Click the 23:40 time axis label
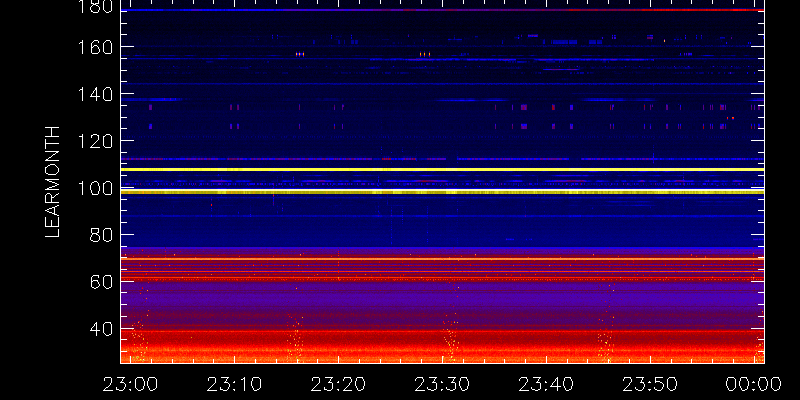Viewport: 800px width, 400px height. point(546,384)
